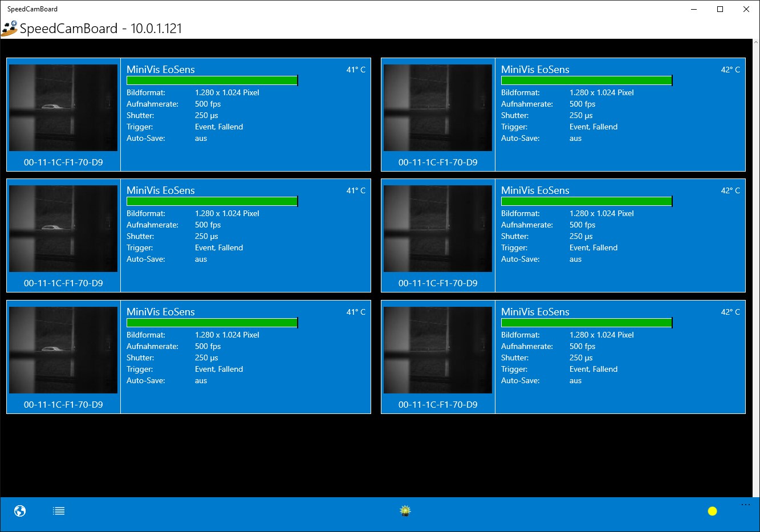
Task: Open the globe network icon in the bottom bar
Action: coord(20,511)
